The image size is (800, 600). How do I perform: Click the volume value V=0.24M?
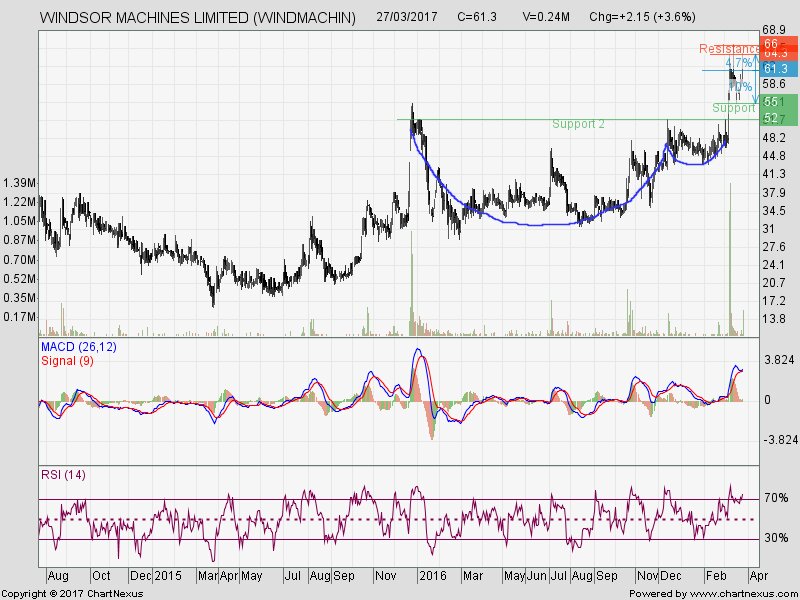pyautogui.click(x=546, y=17)
